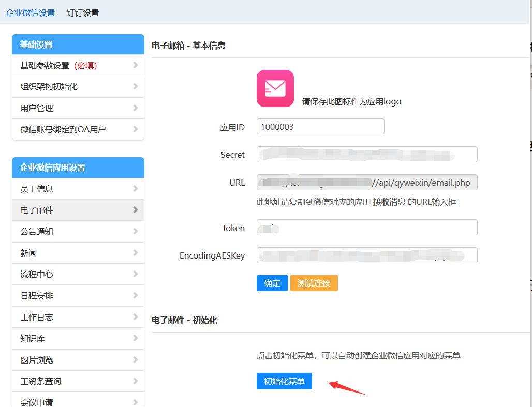Select the 企业微信设置 tab
Viewport: 532px width, 407px height.
pyautogui.click(x=31, y=12)
